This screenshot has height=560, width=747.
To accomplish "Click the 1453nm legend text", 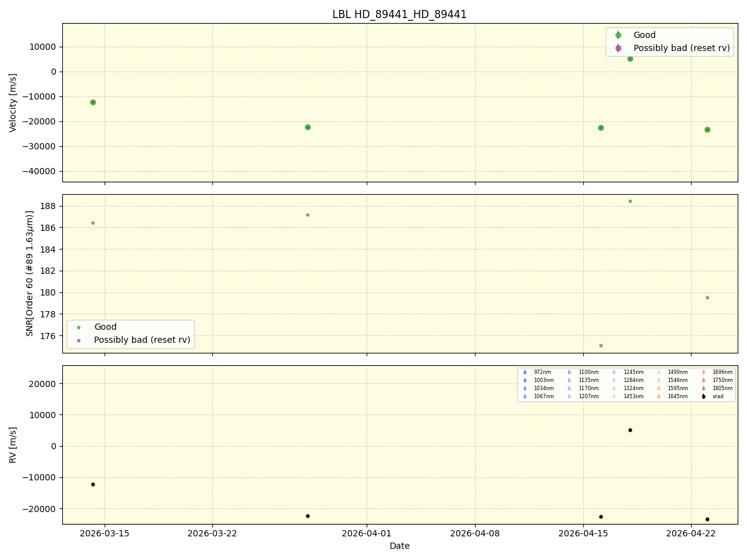I will click(634, 396).
